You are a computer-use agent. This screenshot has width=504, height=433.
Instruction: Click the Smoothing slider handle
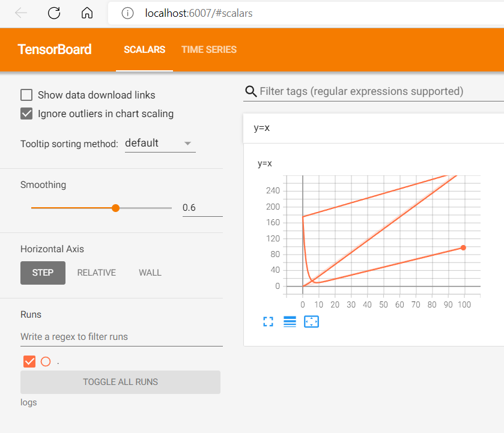pos(115,208)
